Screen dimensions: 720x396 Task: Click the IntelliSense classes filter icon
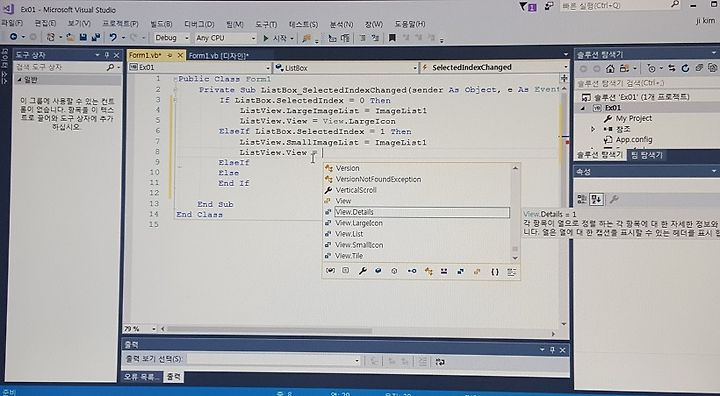coord(428,272)
